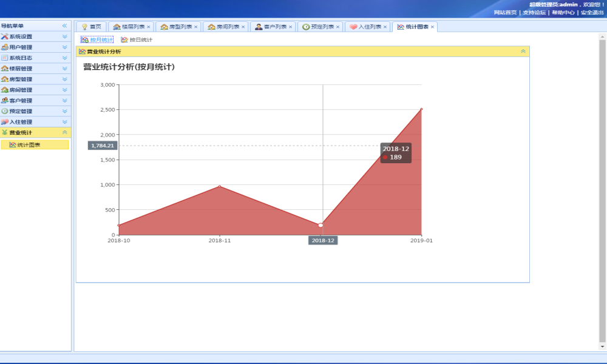607x364 pixels.
Task: Click the 客户管理 customer icon
Action: pyautogui.click(x=5, y=100)
